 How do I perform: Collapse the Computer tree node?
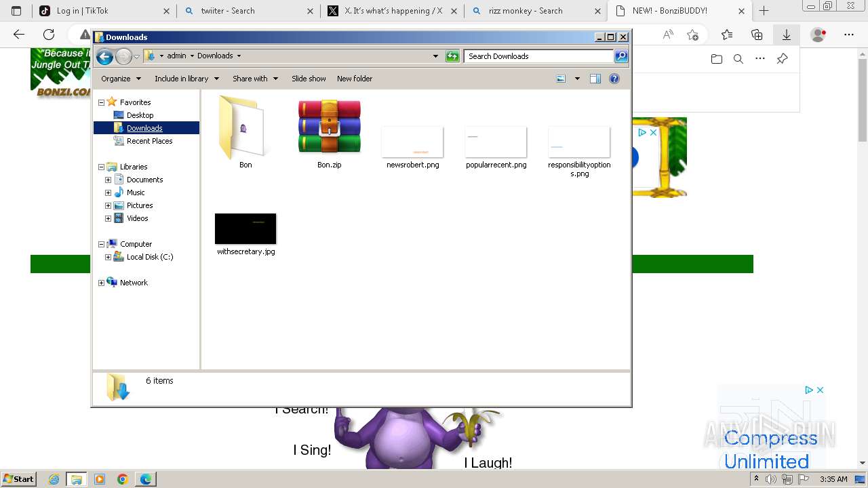(102, 244)
